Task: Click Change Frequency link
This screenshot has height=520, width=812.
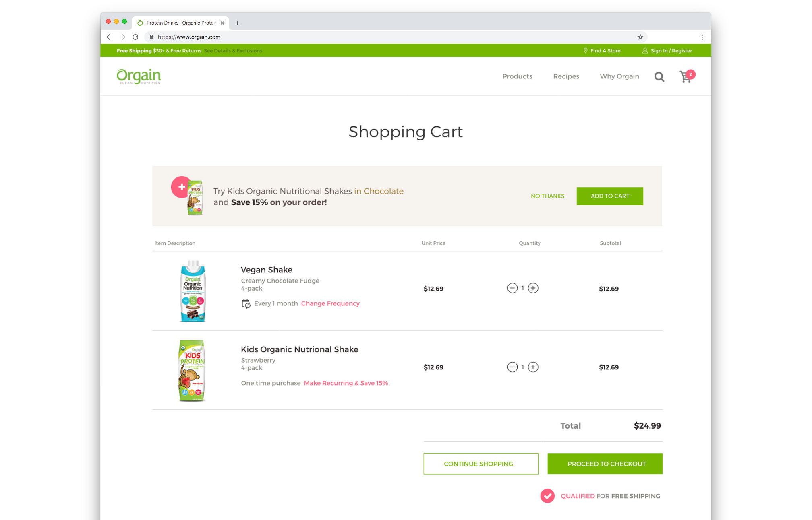Action: [x=330, y=303]
